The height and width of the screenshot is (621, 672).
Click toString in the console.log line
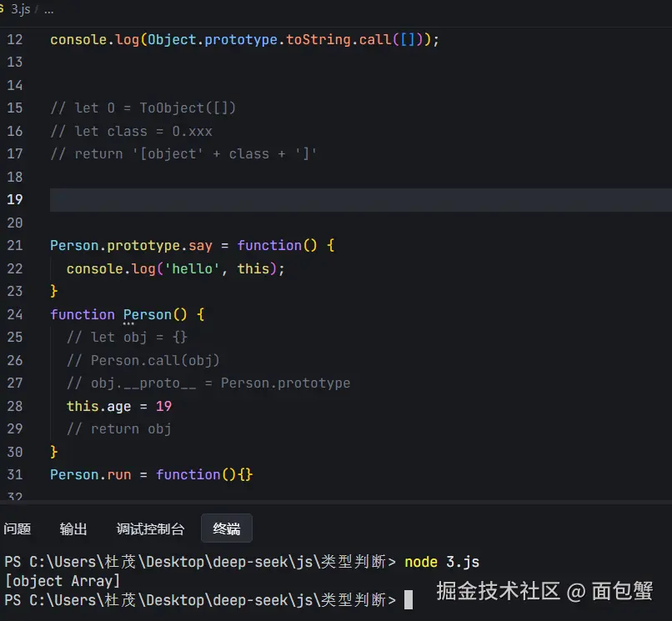320,39
